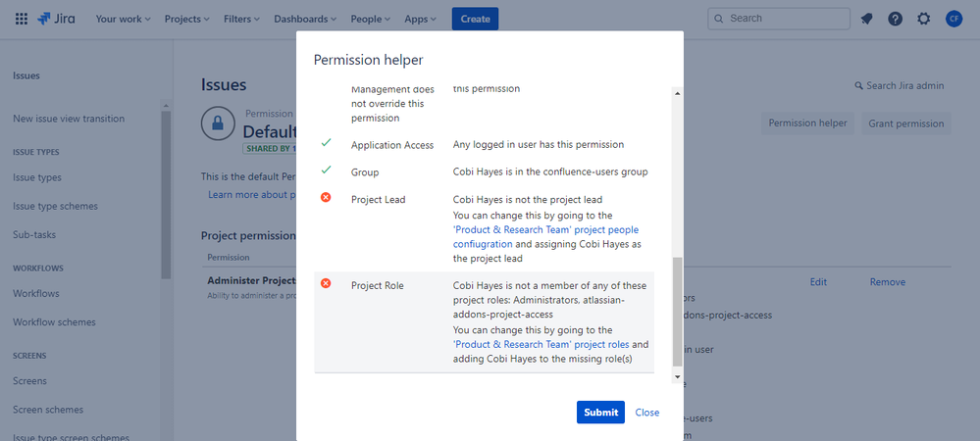
Task: Expand the Dashboards dropdown menu
Action: (305, 19)
